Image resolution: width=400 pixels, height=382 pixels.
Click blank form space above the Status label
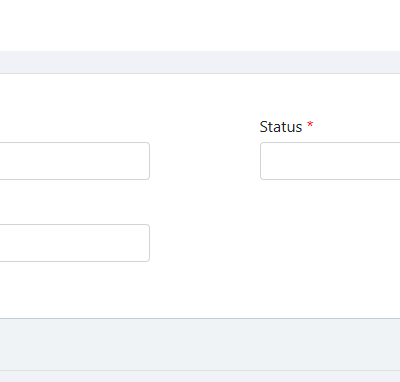[330, 97]
